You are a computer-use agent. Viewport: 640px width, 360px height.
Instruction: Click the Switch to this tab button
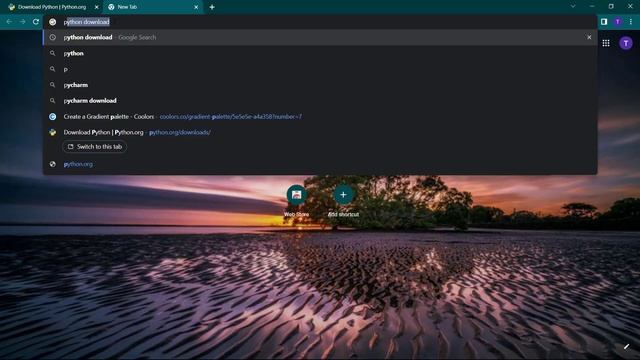pyautogui.click(x=95, y=147)
